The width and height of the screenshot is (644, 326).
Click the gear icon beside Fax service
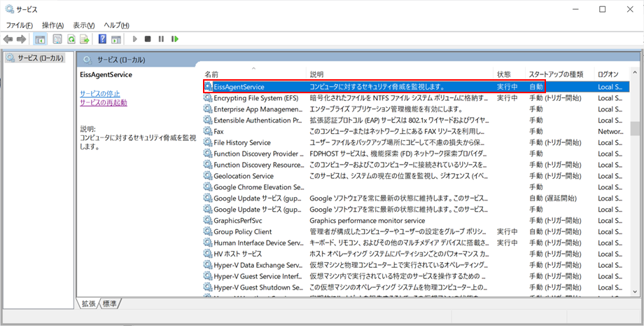click(x=208, y=131)
